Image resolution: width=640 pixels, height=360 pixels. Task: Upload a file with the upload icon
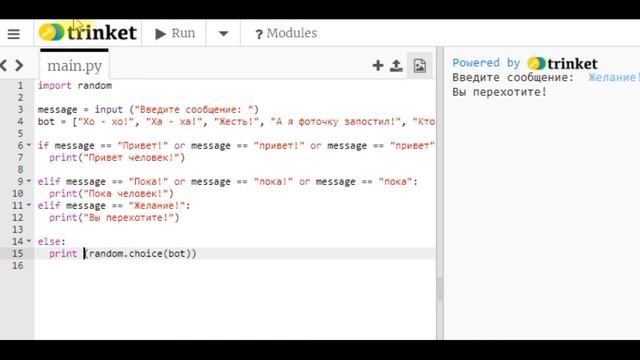tap(396, 66)
